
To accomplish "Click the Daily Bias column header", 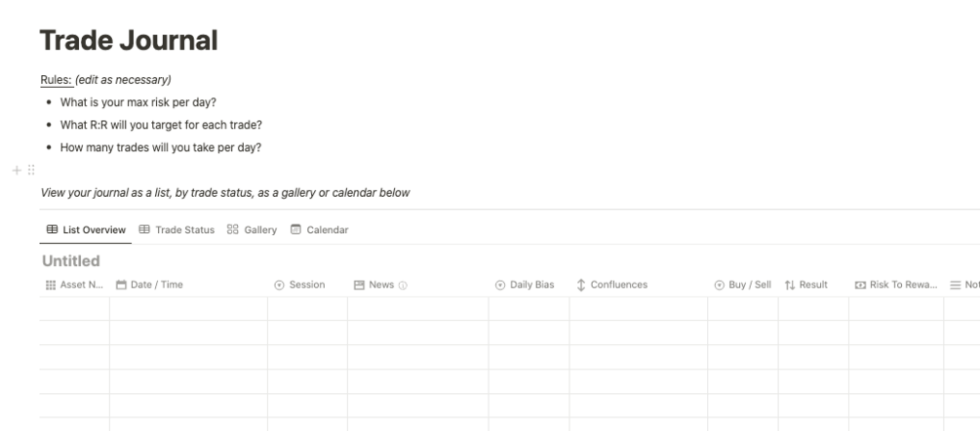I will point(525,285).
